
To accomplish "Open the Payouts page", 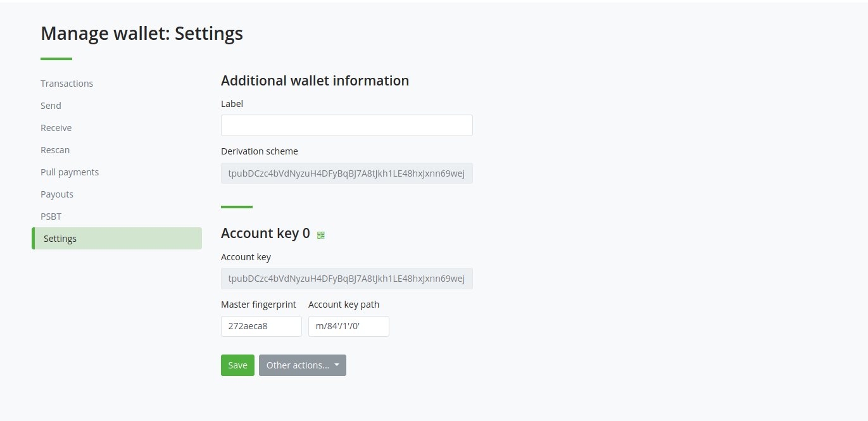I will [56, 194].
